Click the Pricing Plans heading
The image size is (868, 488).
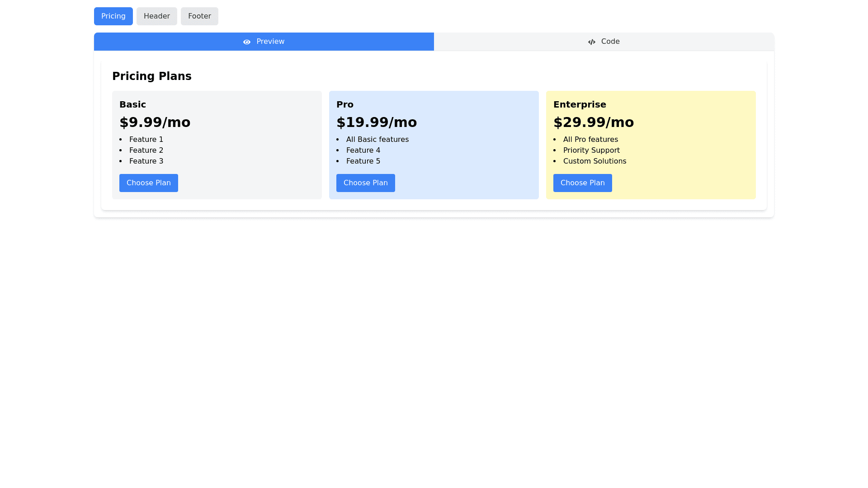click(x=151, y=76)
